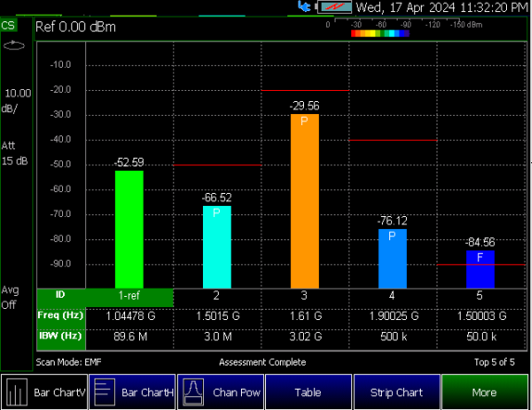This screenshot has width=532, height=410.
Task: Click the continuous sweep loop icon
Action: click(x=14, y=45)
